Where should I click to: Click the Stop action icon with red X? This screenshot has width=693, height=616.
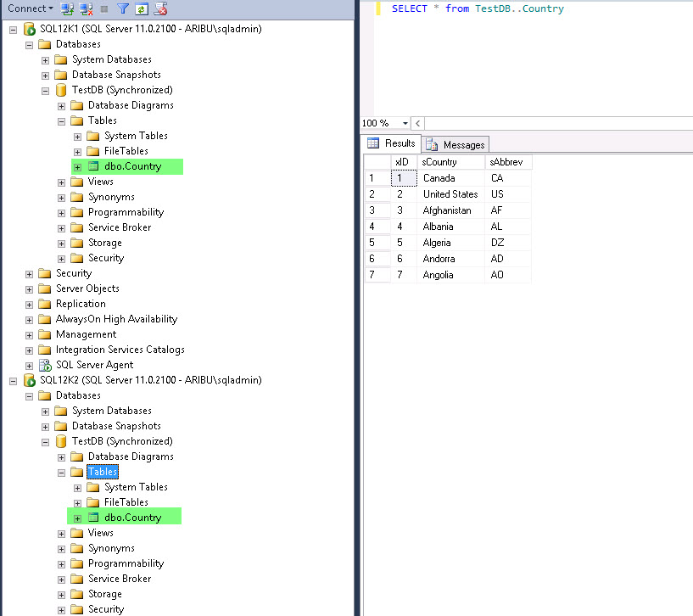[161, 8]
